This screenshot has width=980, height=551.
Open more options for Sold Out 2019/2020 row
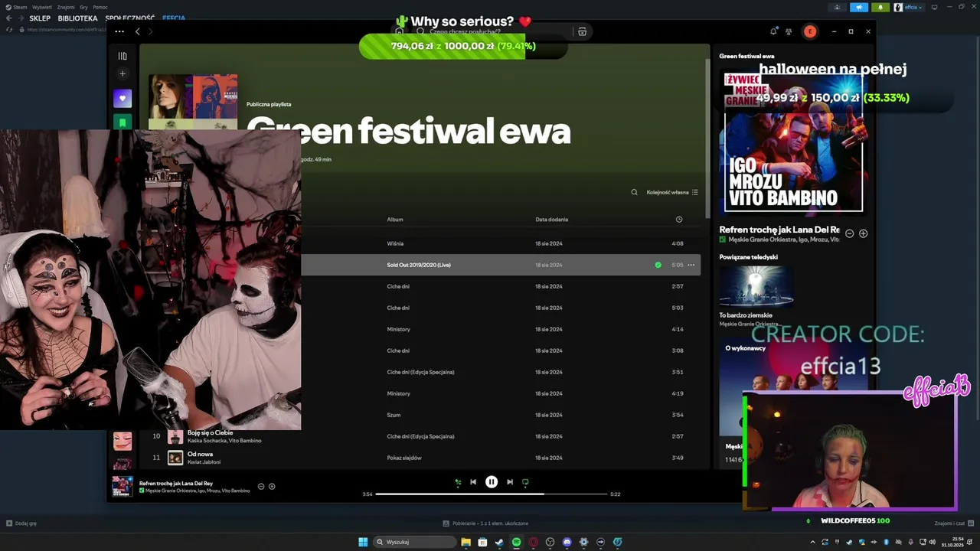tap(691, 265)
